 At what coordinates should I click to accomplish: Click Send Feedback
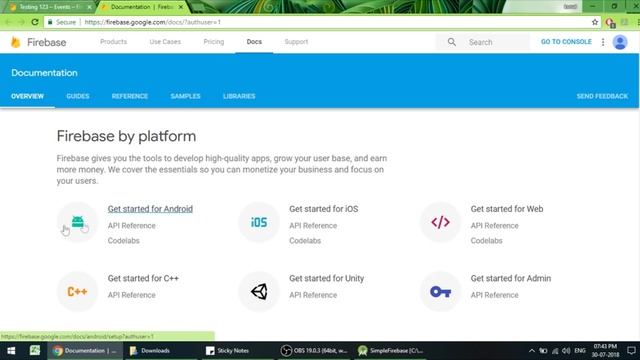(602, 96)
